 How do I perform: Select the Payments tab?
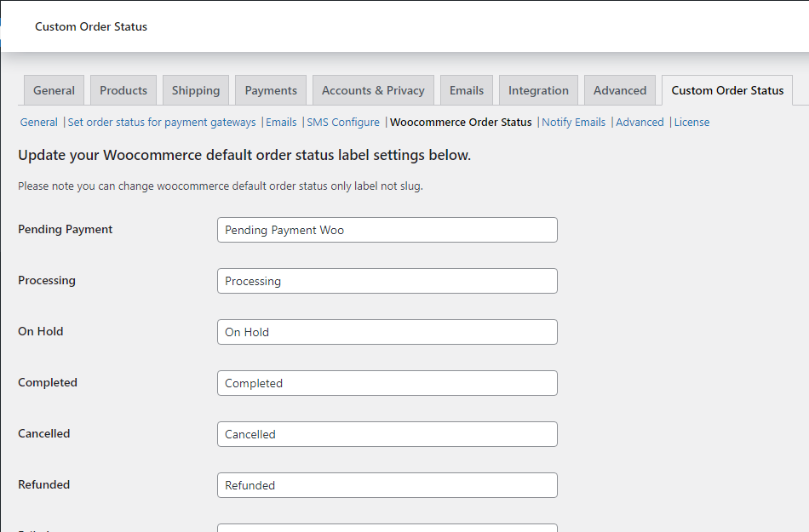pyautogui.click(x=270, y=89)
